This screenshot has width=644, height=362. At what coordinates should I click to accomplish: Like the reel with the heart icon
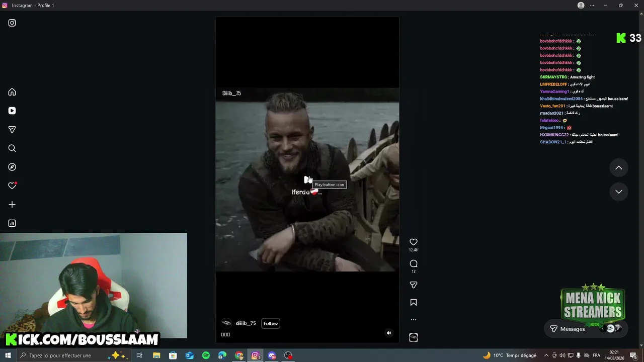pyautogui.click(x=414, y=242)
